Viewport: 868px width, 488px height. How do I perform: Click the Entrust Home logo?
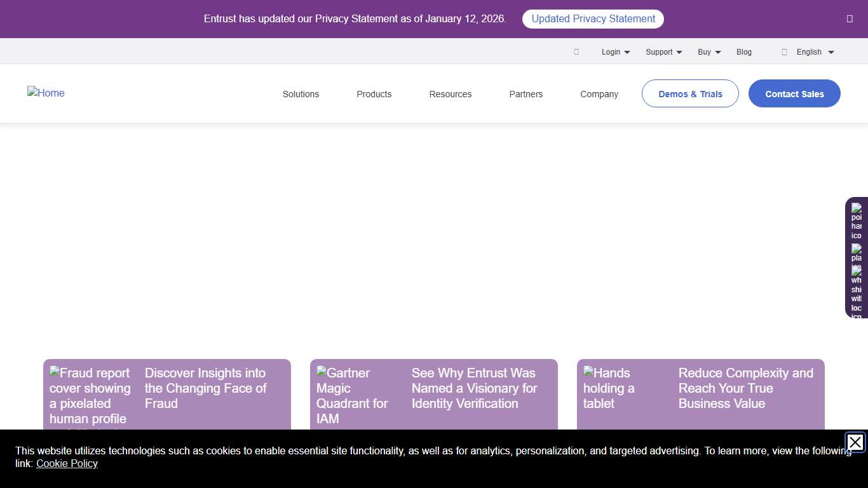tap(46, 93)
